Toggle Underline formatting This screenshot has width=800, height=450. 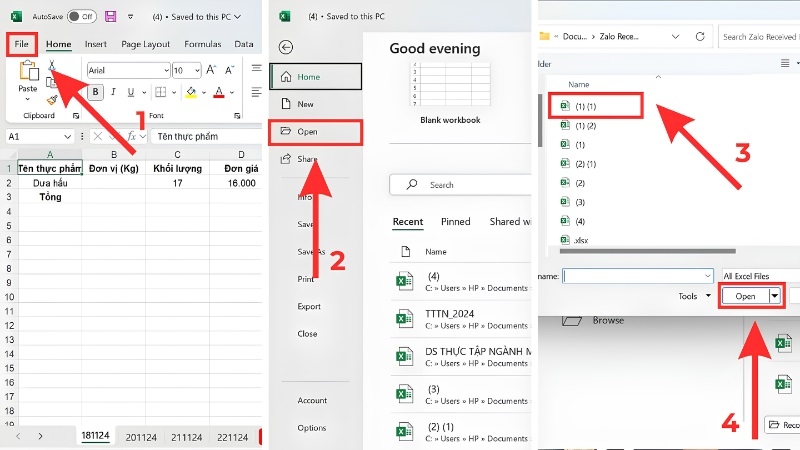point(131,92)
